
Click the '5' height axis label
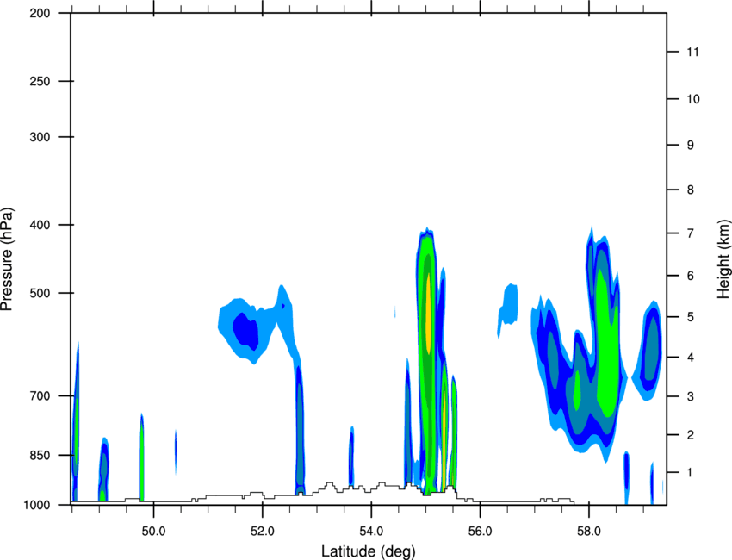691,317
